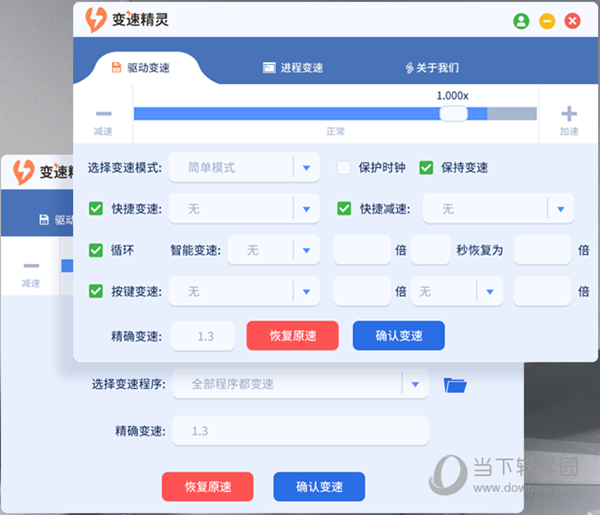Click restore multiplier input after 秒恢复为
The height and width of the screenshot is (515, 600).
coord(542,250)
